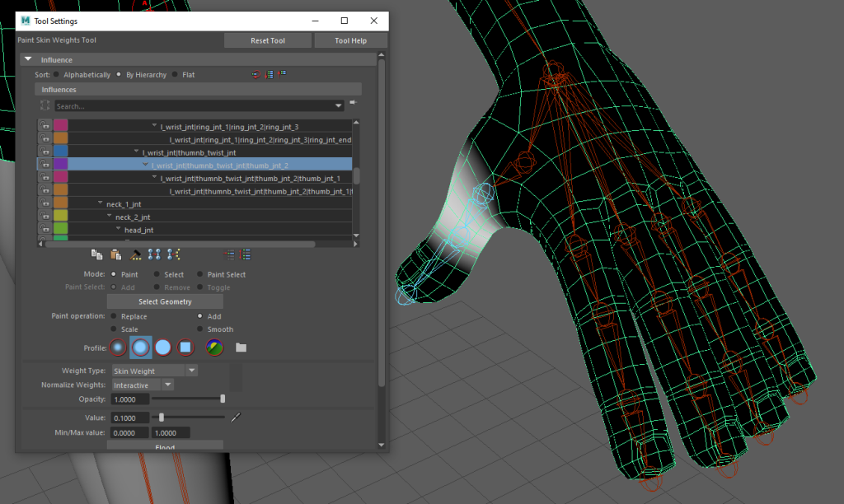Click the Influences header bar
This screenshot has width=844, height=504.
(198, 89)
